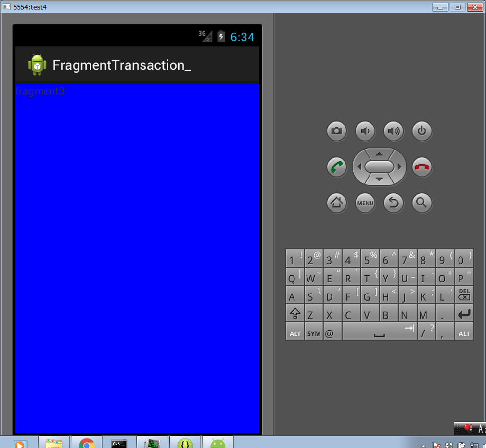Click the FragmentTransaction_ app title
This screenshot has width=486, height=448.
pos(122,66)
